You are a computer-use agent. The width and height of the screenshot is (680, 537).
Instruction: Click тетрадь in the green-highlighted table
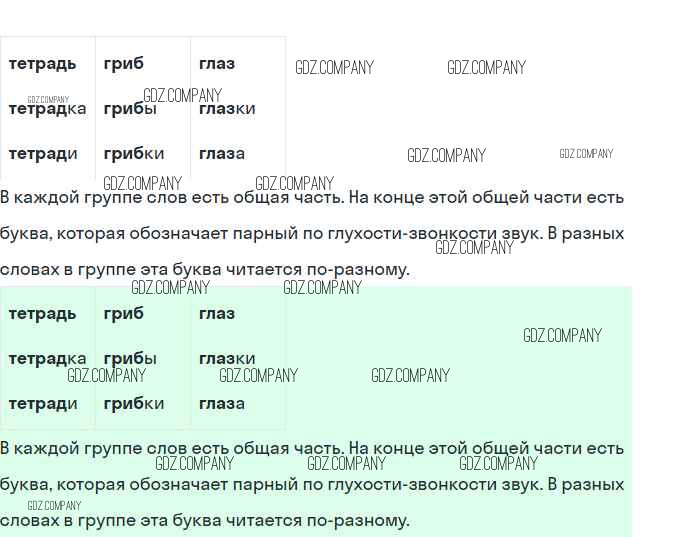(42, 314)
